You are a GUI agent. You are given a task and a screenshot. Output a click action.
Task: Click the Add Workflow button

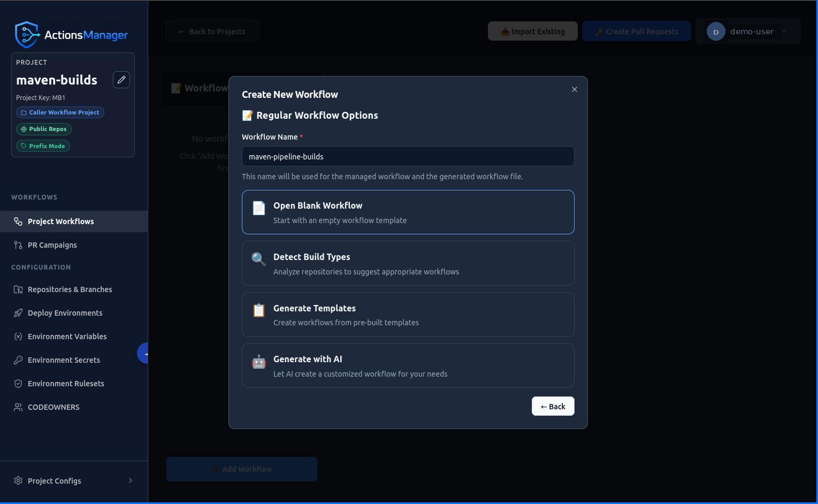[x=242, y=469]
